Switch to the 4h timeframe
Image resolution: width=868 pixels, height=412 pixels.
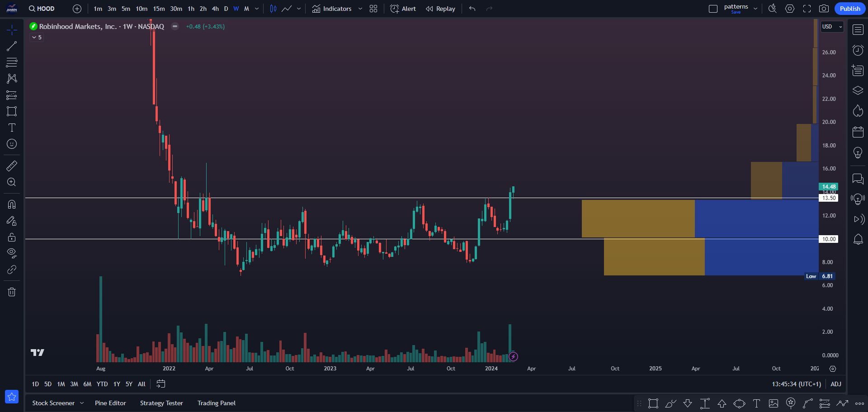click(x=215, y=9)
